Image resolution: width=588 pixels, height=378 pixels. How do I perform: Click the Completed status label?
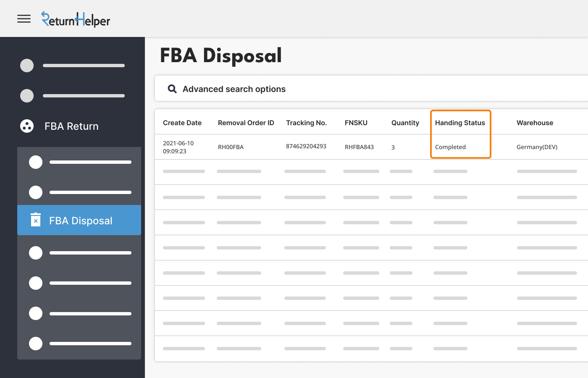tap(450, 147)
